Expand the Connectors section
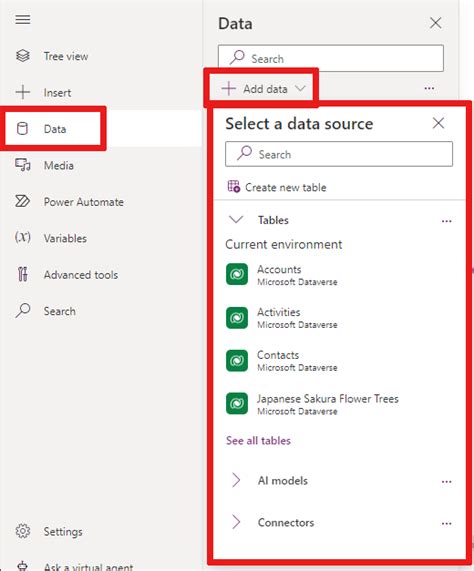 coord(236,522)
